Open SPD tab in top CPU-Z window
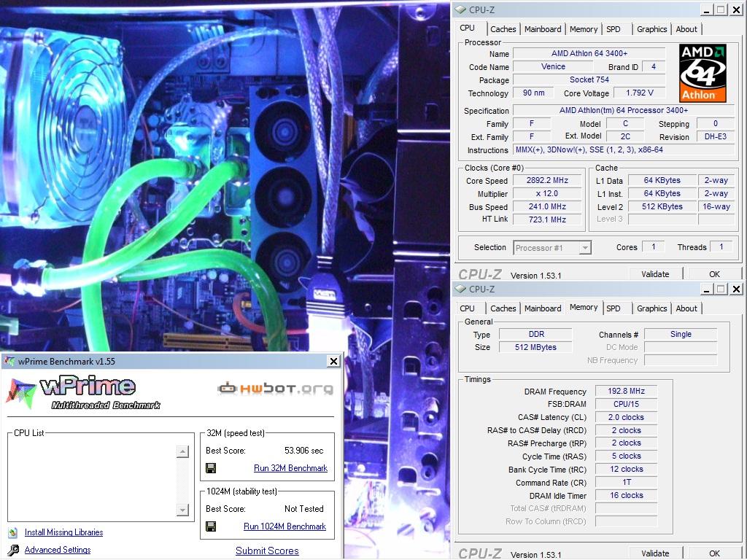The height and width of the screenshot is (560, 747). 613,29
